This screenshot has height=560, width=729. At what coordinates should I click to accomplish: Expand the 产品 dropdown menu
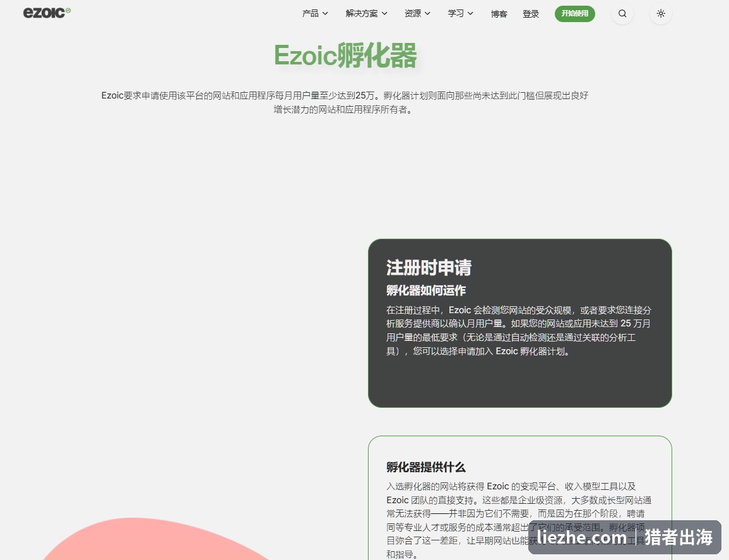click(315, 13)
